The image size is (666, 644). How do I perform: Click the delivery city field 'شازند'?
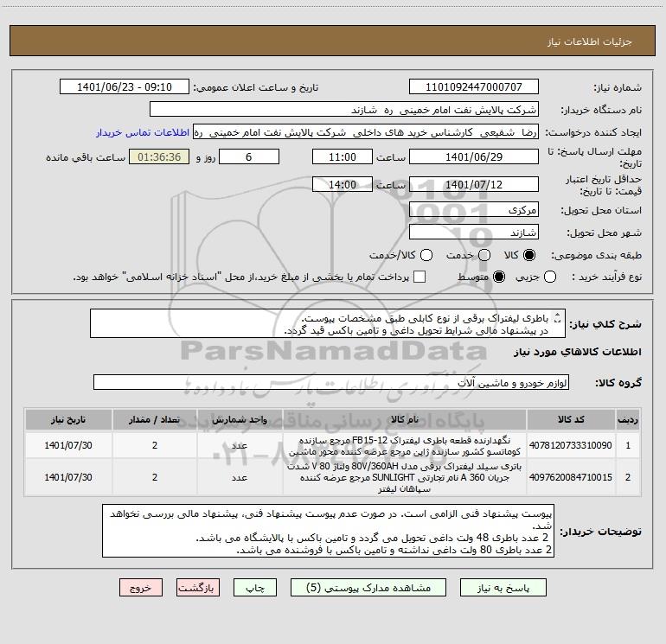pos(474,233)
